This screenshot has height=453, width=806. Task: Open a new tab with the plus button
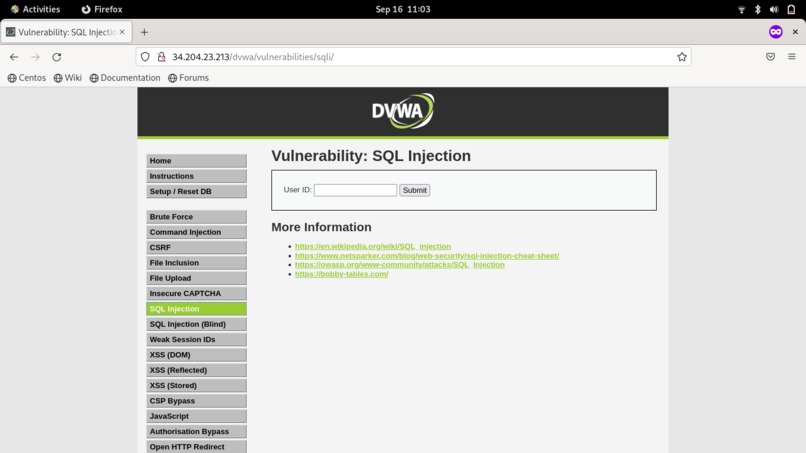[144, 32]
